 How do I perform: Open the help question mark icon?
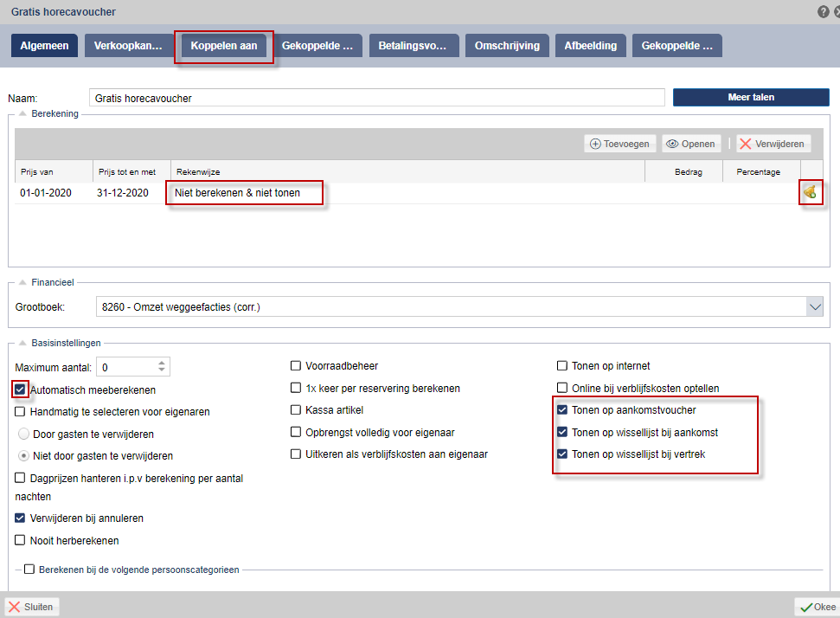pyautogui.click(x=823, y=12)
